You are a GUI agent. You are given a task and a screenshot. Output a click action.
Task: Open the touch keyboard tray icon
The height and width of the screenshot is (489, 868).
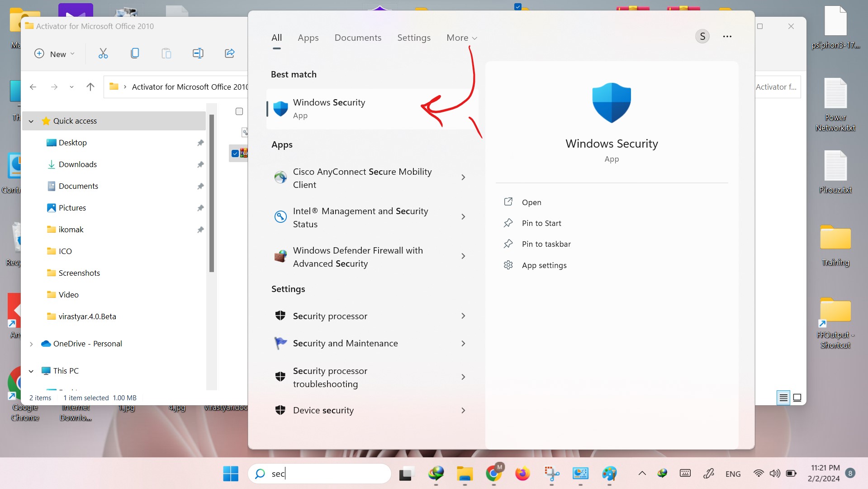click(x=685, y=474)
